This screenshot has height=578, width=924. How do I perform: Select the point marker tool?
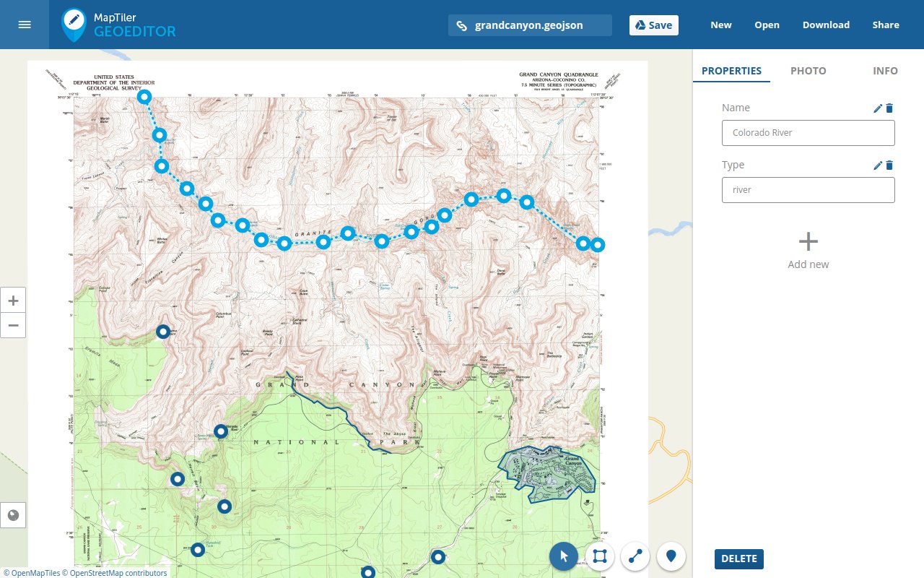(x=671, y=556)
